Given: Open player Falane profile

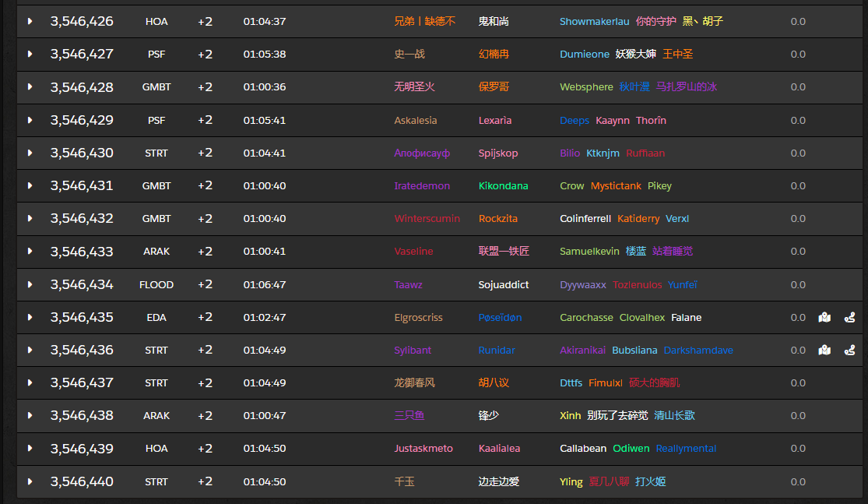Looking at the screenshot, I should [x=687, y=317].
